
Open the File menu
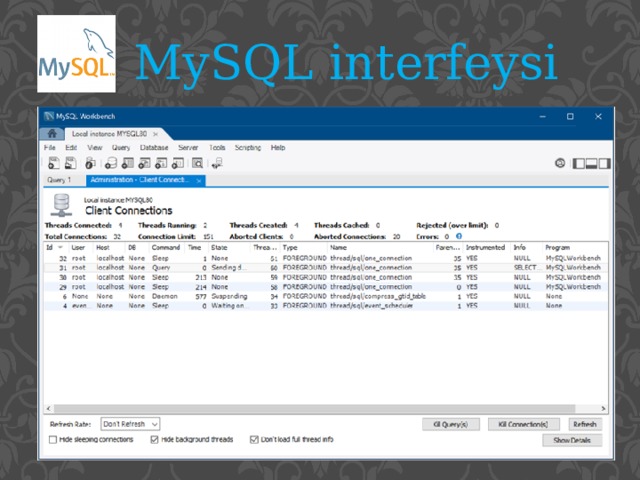[x=49, y=147]
